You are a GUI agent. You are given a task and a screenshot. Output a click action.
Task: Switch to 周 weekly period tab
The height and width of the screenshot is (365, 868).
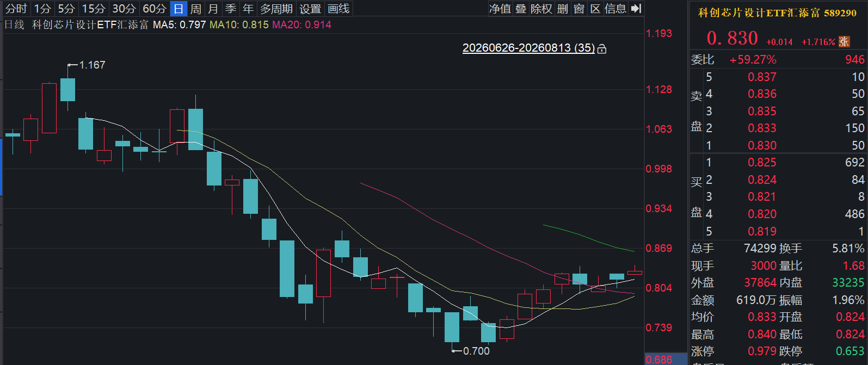pos(196,9)
